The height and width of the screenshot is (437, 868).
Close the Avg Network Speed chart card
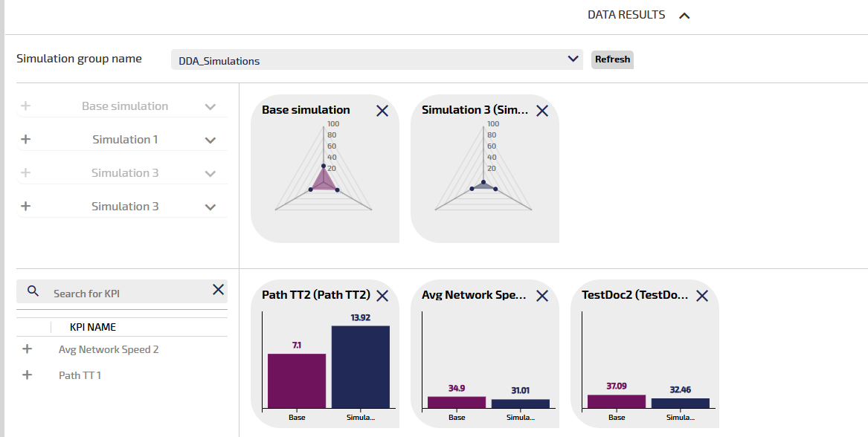[x=542, y=296]
